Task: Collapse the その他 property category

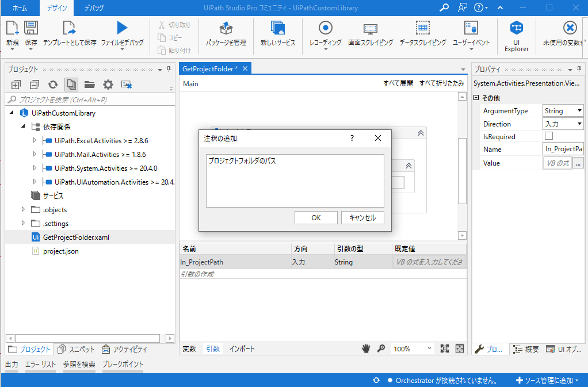Action: (476, 98)
